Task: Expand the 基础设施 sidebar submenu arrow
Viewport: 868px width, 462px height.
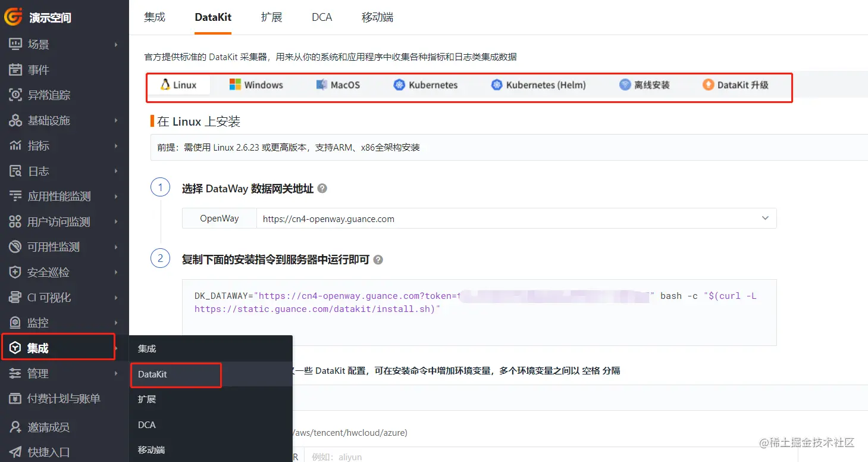Action: coord(116,120)
